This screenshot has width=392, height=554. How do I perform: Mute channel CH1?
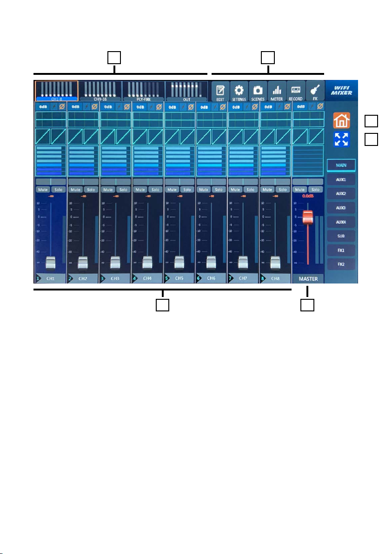click(x=43, y=189)
